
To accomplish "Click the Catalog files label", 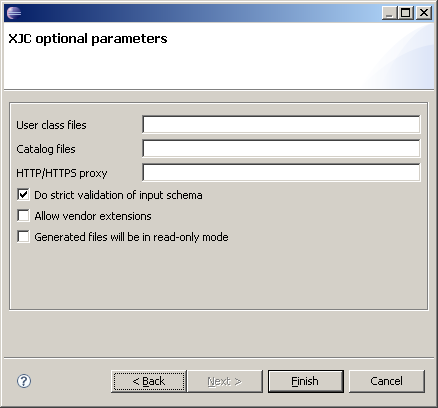I will 46,149.
